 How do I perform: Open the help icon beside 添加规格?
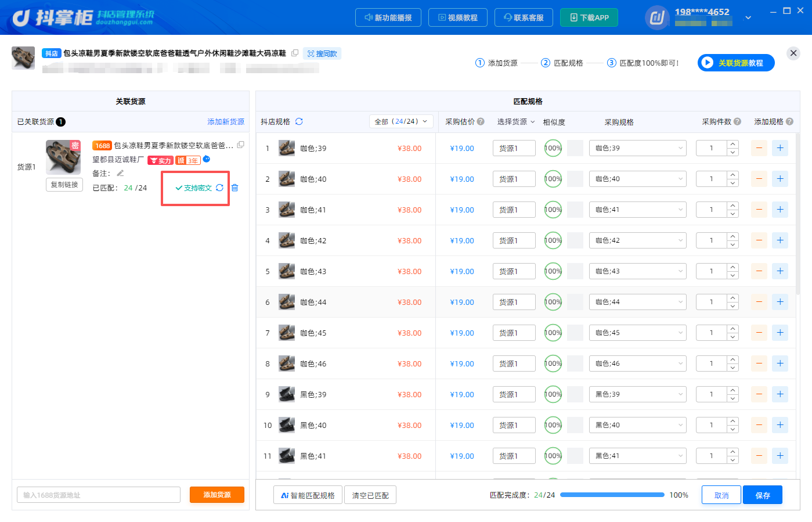[789, 121]
